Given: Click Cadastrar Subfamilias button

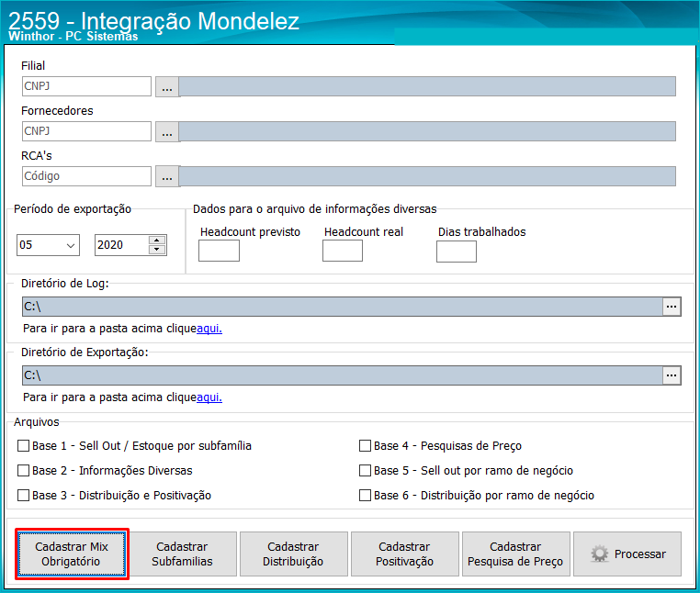Looking at the screenshot, I should [182, 554].
